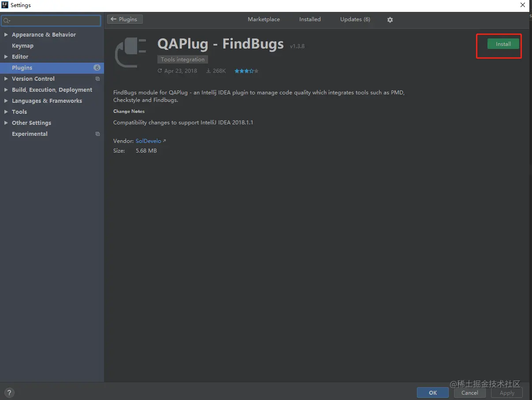Switch to the Installed tab

pos(310,19)
